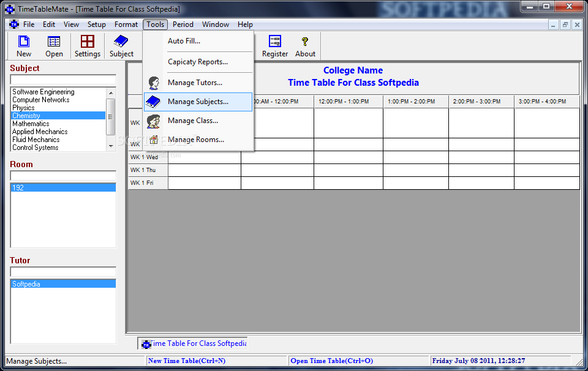Click the 12:00:PM - 1:00:PM column header
Screen dimensions: 588x371
click(349, 102)
